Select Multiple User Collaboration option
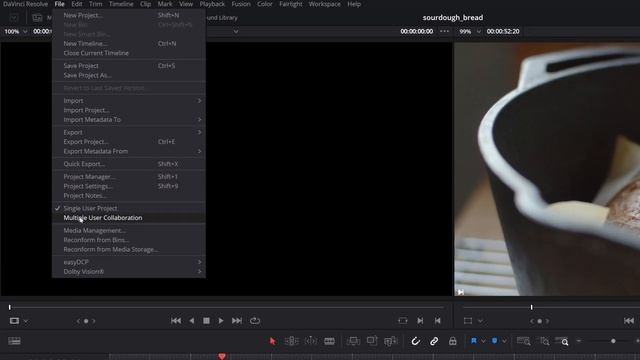 tap(129, 218)
